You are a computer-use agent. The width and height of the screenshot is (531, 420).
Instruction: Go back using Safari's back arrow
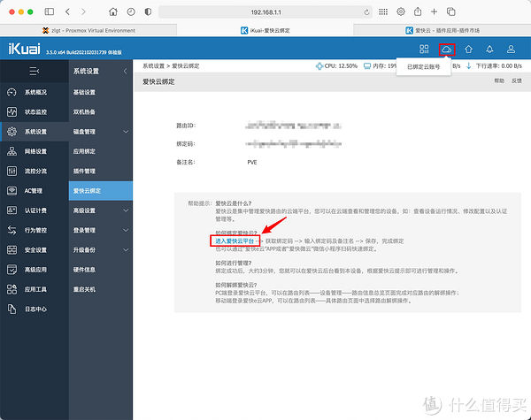tap(67, 11)
